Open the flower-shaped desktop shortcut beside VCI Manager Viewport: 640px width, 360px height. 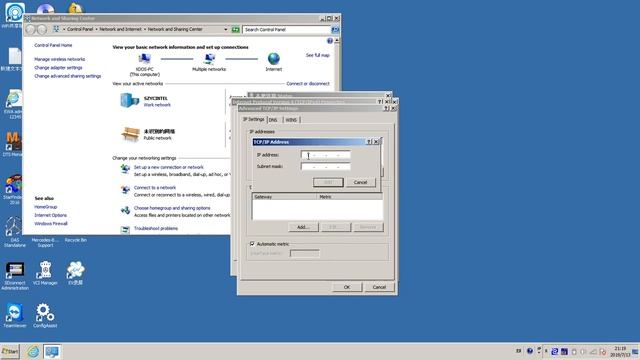76,273
